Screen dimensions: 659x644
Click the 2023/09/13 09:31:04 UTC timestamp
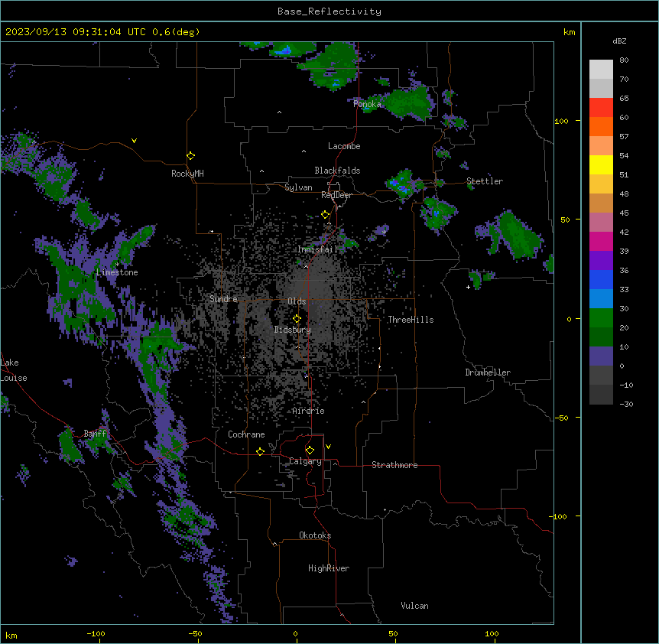coord(71,32)
